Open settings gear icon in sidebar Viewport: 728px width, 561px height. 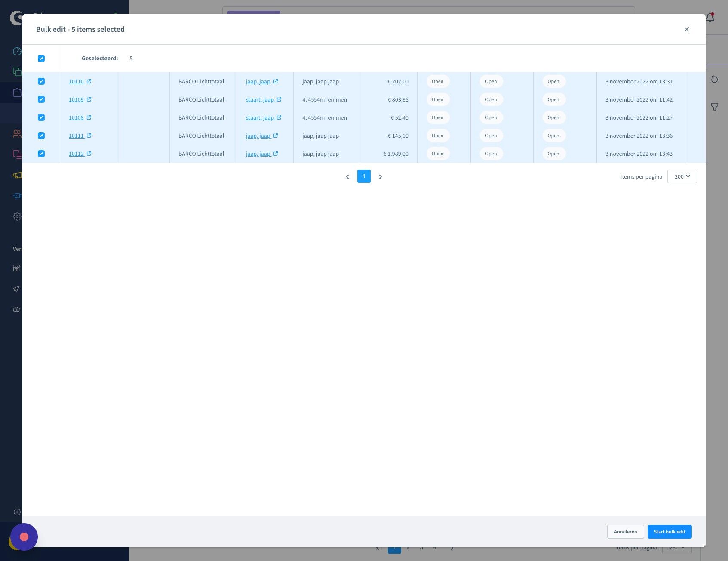click(x=17, y=216)
